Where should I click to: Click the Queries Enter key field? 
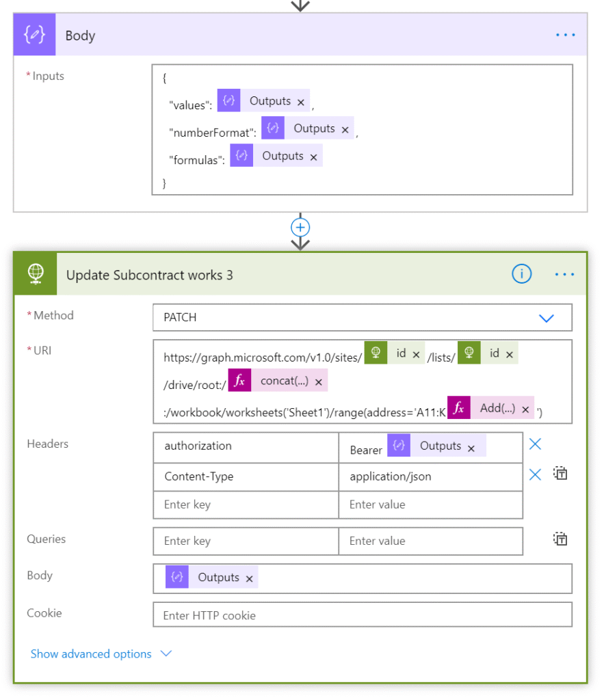246,541
